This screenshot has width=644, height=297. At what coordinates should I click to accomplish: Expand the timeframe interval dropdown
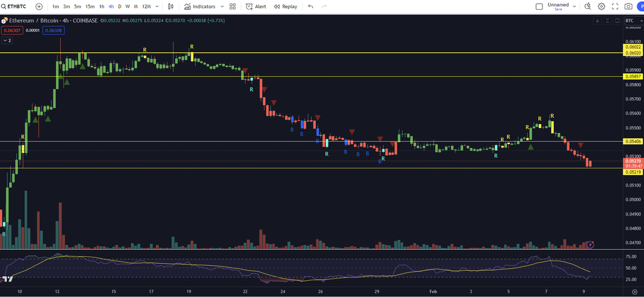(157, 6)
